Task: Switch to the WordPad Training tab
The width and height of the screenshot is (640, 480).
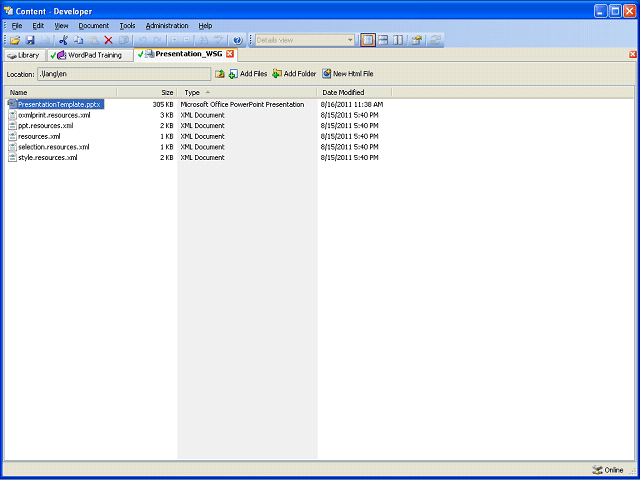Action: point(90,56)
